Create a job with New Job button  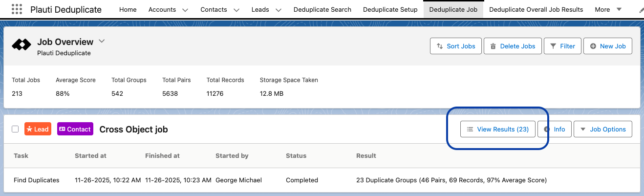tap(608, 46)
